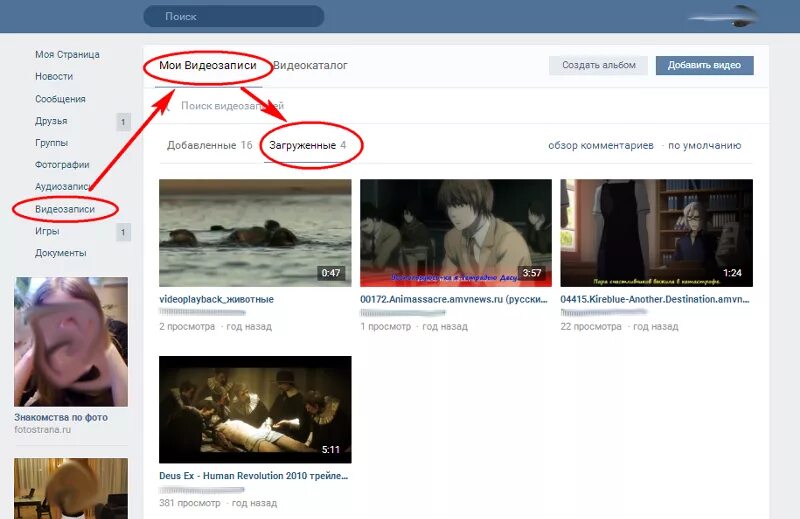Open Сообщения from the left sidebar
The height and width of the screenshot is (519, 800).
tap(60, 99)
